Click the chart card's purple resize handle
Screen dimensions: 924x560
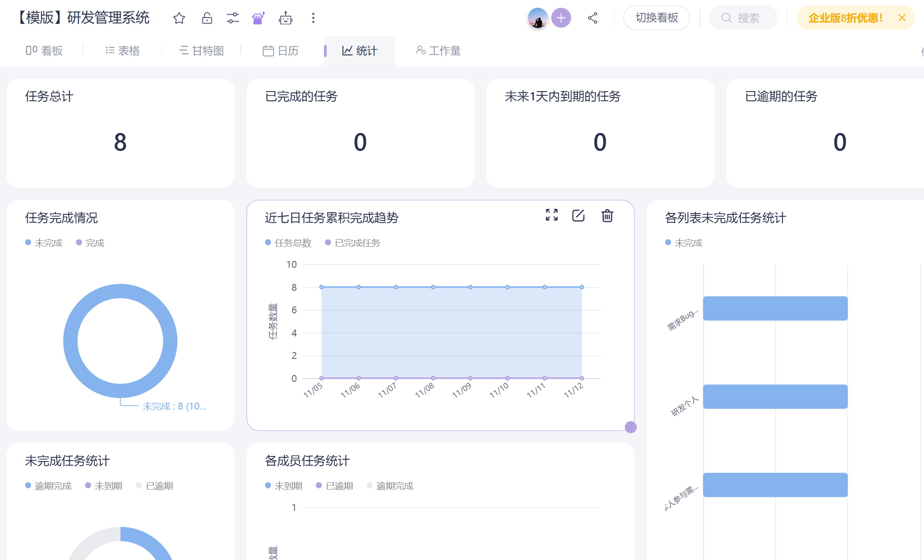tap(631, 427)
